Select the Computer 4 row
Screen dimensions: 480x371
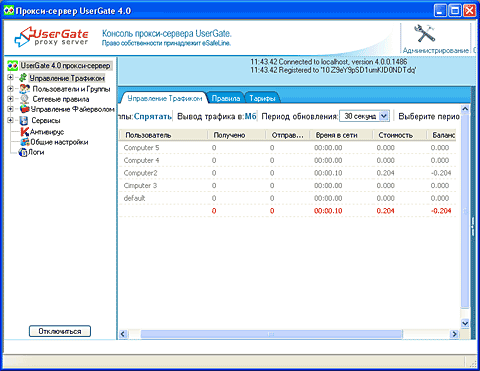(288, 160)
